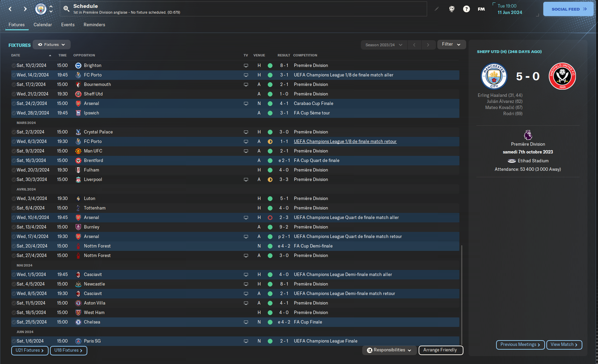Open the Fixtures view dropdown
598x364 pixels.
click(52, 45)
